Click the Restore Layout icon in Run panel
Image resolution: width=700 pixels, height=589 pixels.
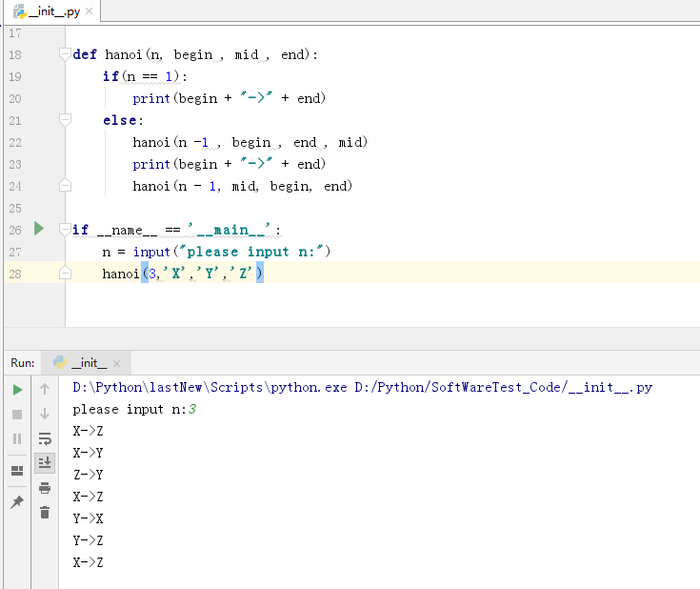click(17, 472)
